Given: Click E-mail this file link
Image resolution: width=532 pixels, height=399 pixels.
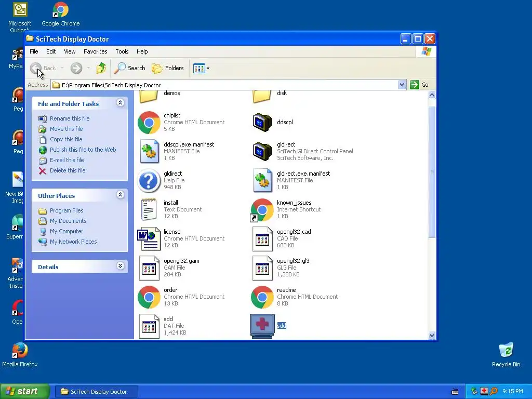Looking at the screenshot, I should tap(67, 160).
